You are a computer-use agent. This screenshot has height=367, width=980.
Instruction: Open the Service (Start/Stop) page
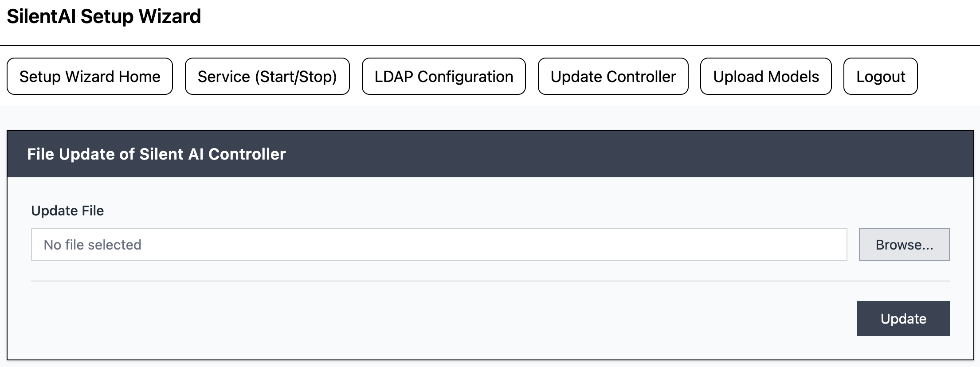tap(267, 76)
